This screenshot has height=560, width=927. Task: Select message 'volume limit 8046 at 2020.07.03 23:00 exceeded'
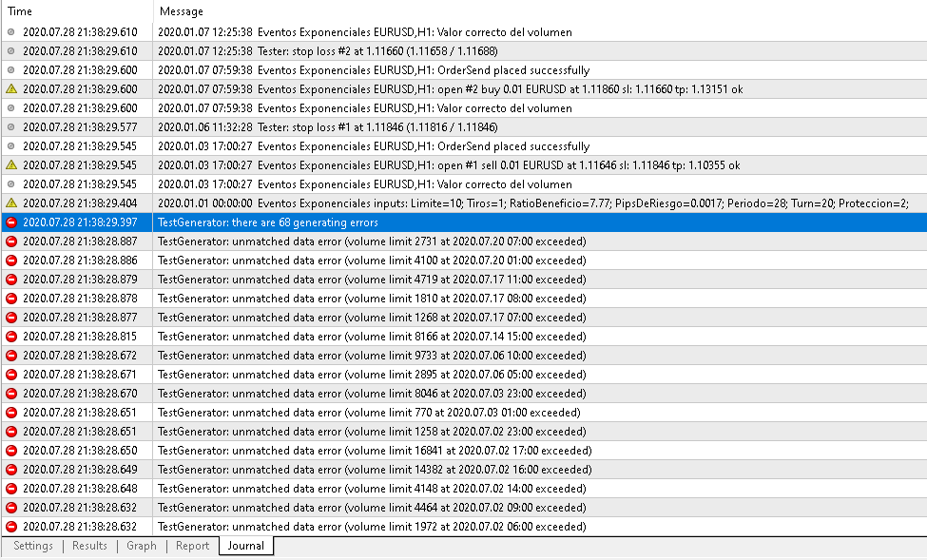372,394
